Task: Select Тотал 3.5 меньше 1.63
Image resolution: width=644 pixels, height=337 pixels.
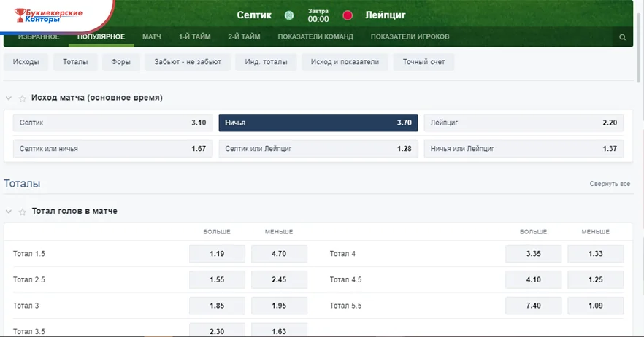Action: 279,330
